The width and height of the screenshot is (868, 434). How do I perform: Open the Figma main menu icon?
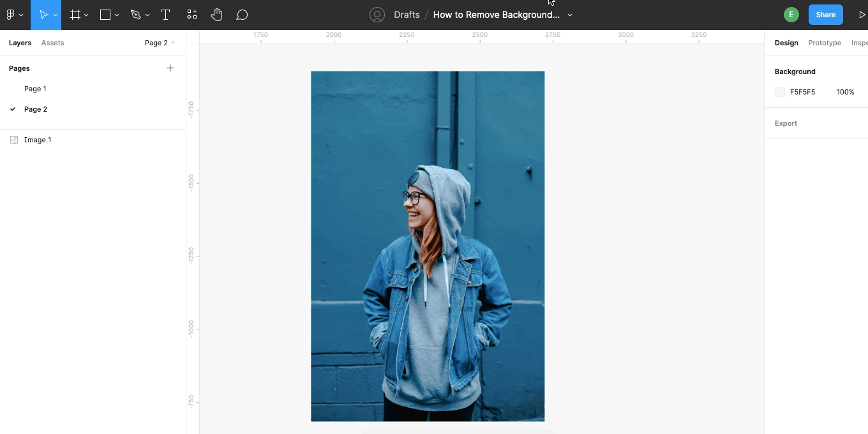pos(11,15)
